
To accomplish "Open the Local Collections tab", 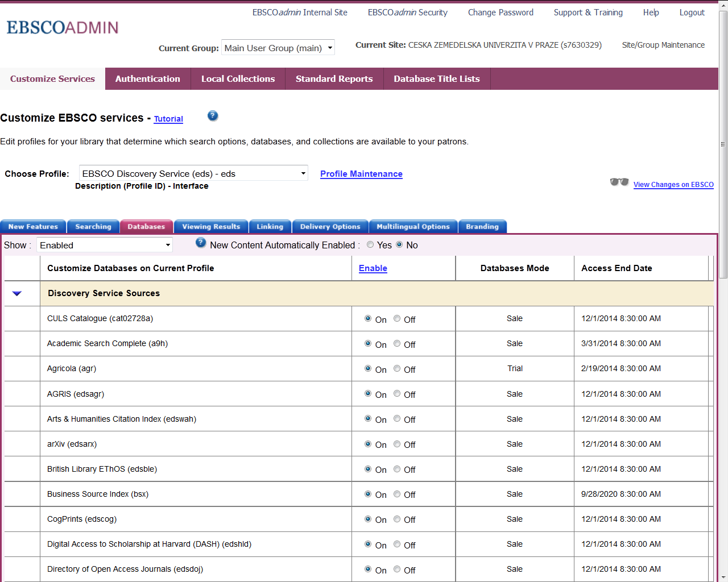I will (238, 79).
